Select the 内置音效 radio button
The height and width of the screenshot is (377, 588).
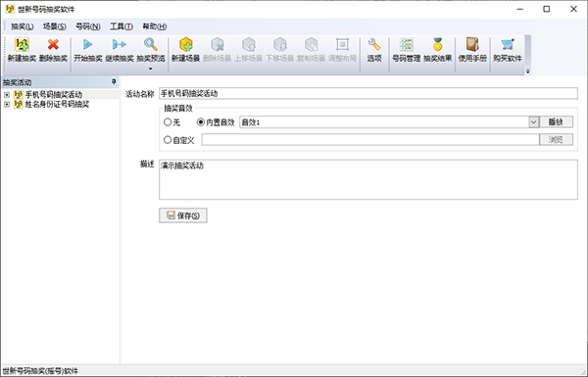201,122
